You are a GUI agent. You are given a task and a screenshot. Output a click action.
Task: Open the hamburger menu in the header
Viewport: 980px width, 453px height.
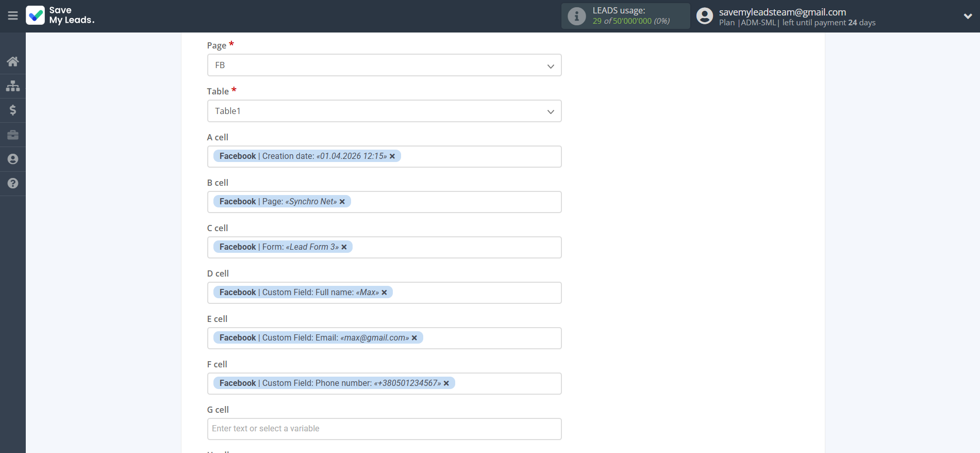pyautogui.click(x=13, y=16)
